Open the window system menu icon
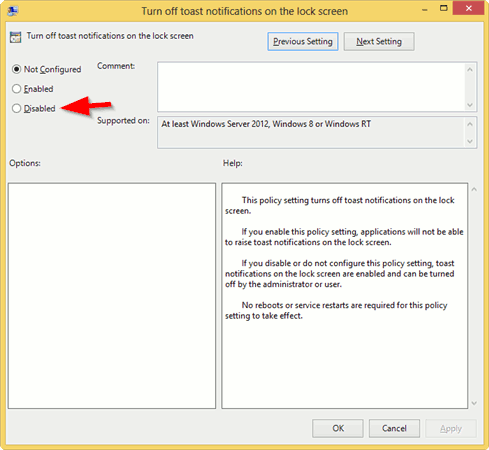Screen dimensions: 489x450 pos(13,11)
